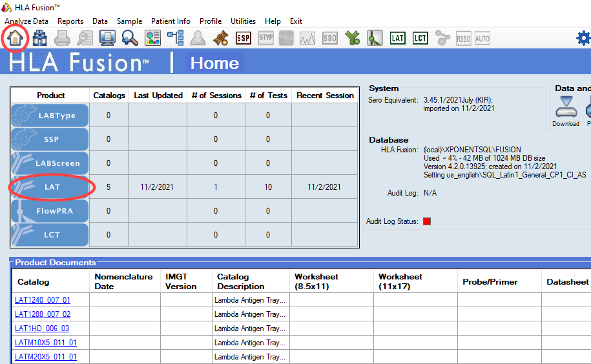Viewport: 591px width, 364px height.
Task: Open catalog link LAT1HD_006_03
Action: click(x=42, y=329)
